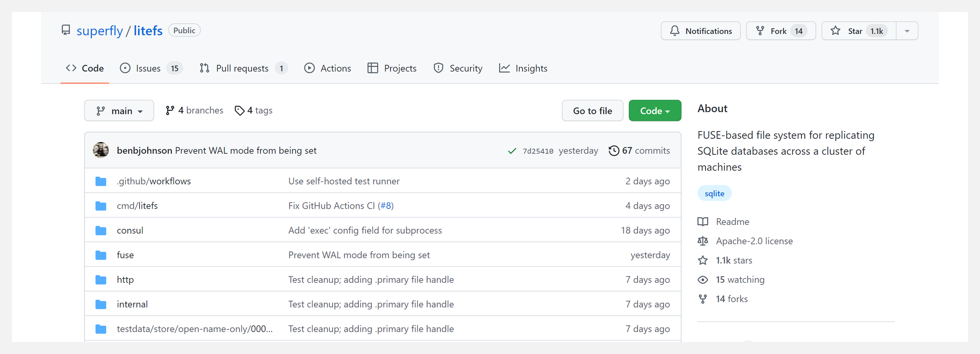This screenshot has width=980, height=354.
Task: Click the clock history icon by commits
Action: click(614, 151)
